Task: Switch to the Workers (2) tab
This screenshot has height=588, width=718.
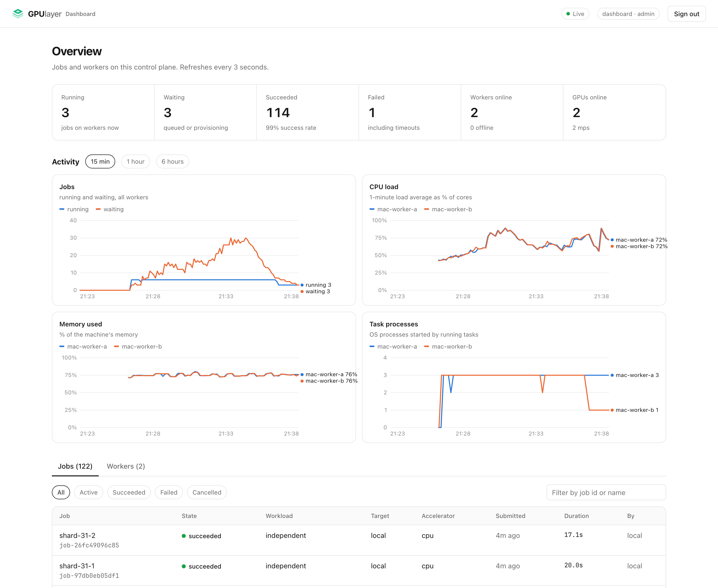Action: coord(126,466)
